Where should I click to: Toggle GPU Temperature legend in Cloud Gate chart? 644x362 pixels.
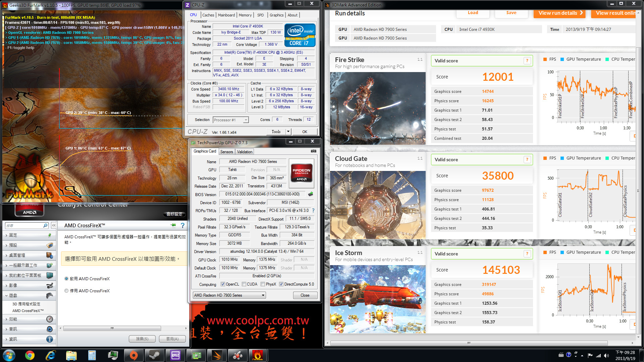[581, 158]
